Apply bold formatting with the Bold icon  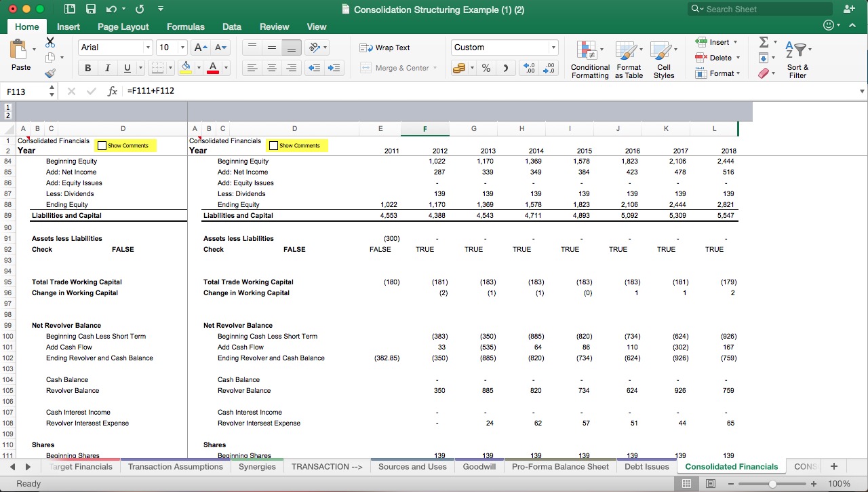87,68
